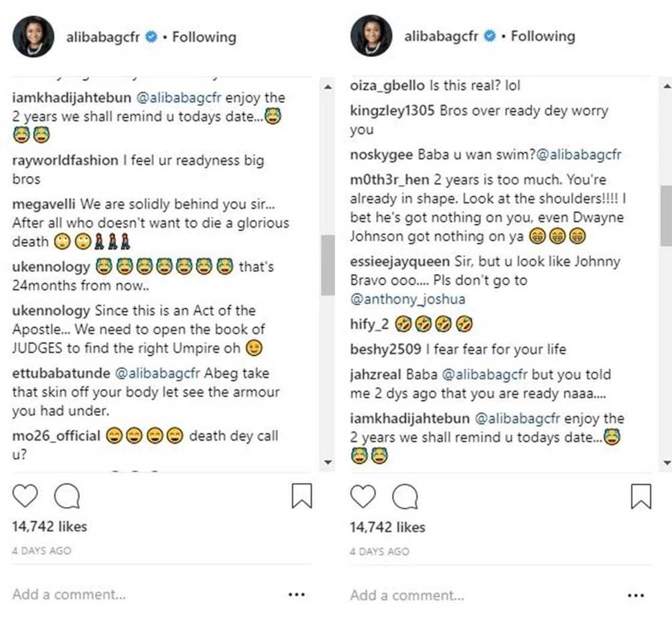The image size is (672, 617).
Task: Open comments via the speech-bubble icon, left post
Action: click(68, 497)
